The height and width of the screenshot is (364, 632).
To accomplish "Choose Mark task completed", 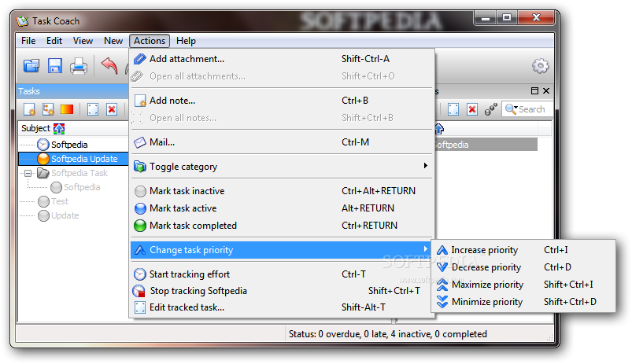I will (x=282, y=226).
